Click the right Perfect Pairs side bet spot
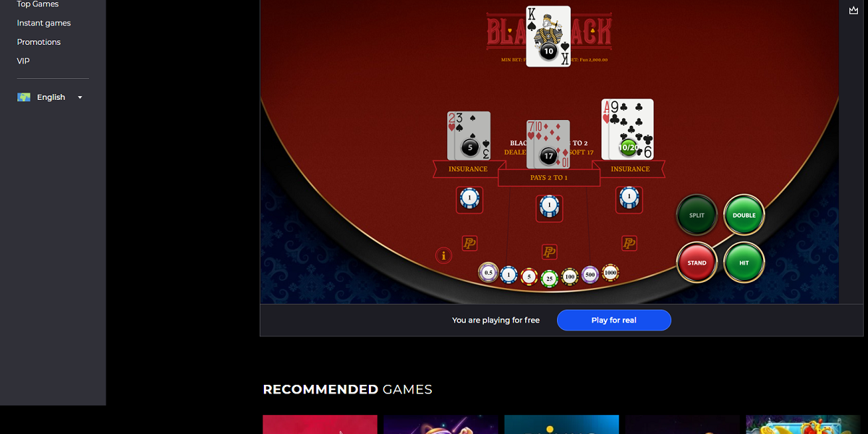The width and height of the screenshot is (868, 434). tap(629, 244)
